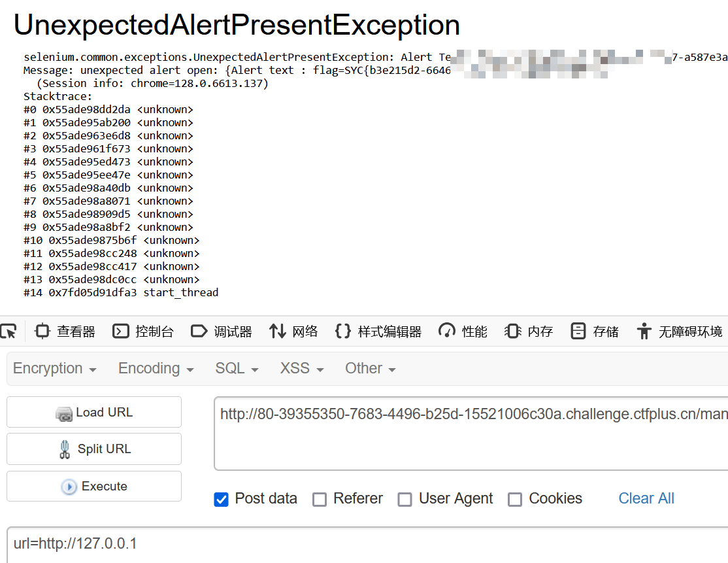Expand the Encoding dropdown menu
This screenshot has width=728, height=563.
pos(156,368)
